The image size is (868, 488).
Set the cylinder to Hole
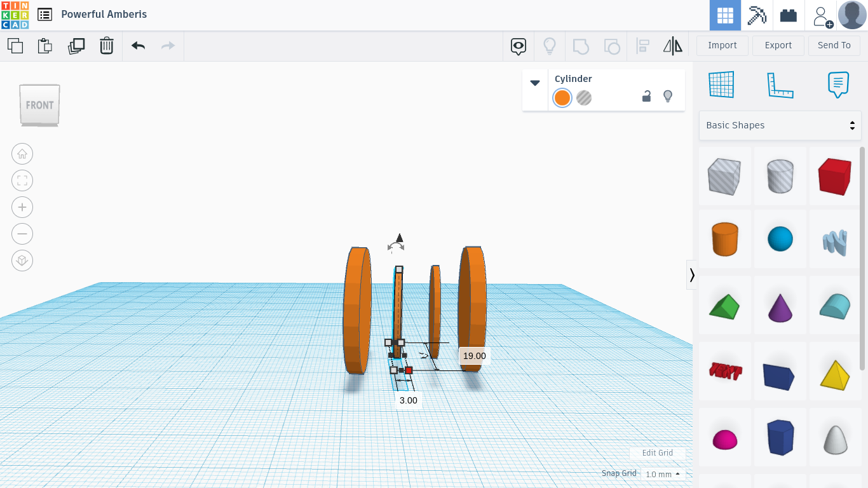click(x=584, y=98)
